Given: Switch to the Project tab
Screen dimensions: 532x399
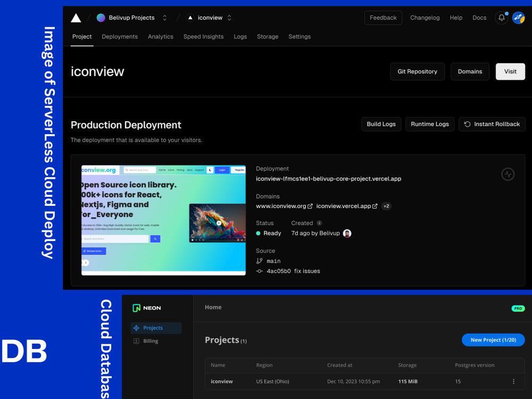Looking at the screenshot, I should coord(82,37).
